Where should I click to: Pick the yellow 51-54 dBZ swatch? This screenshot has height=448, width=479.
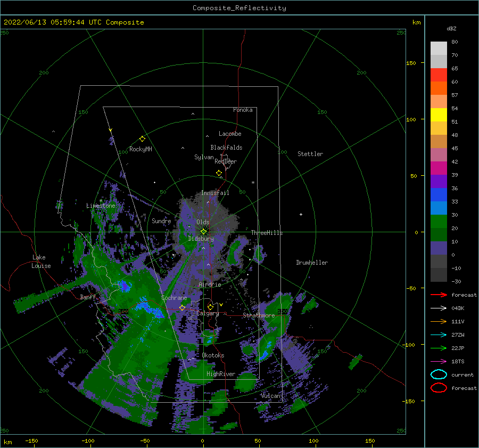pos(439,115)
